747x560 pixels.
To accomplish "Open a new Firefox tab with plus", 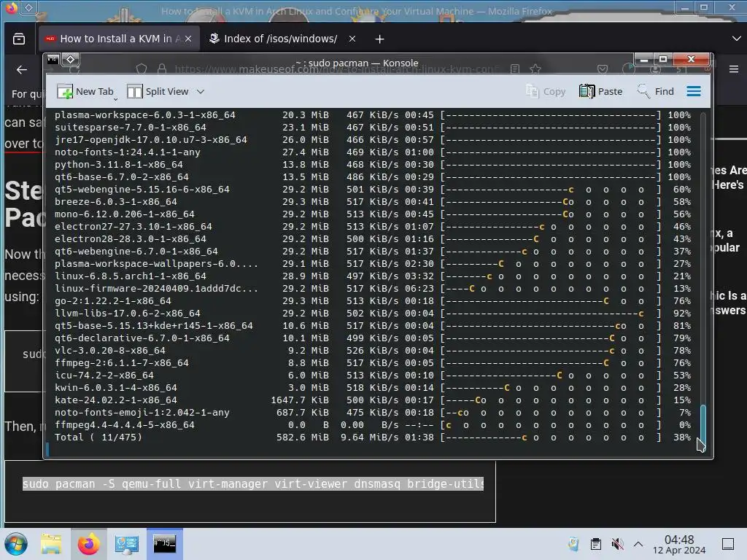I will coord(379,39).
